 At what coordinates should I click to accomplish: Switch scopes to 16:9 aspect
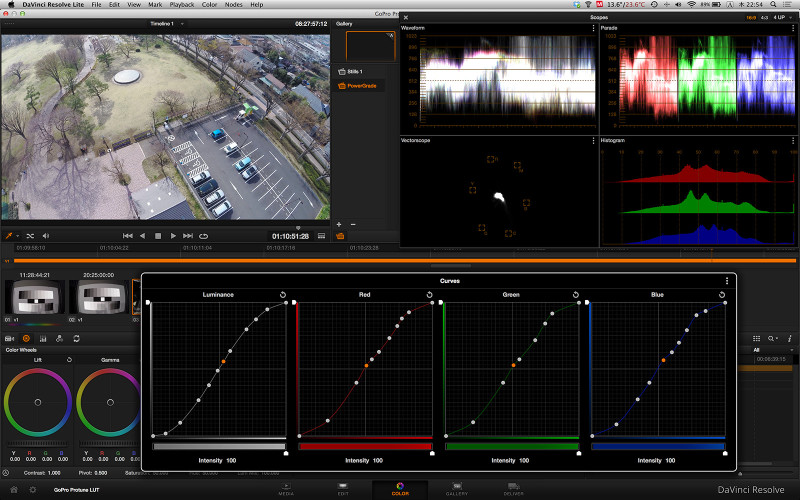pyautogui.click(x=751, y=17)
